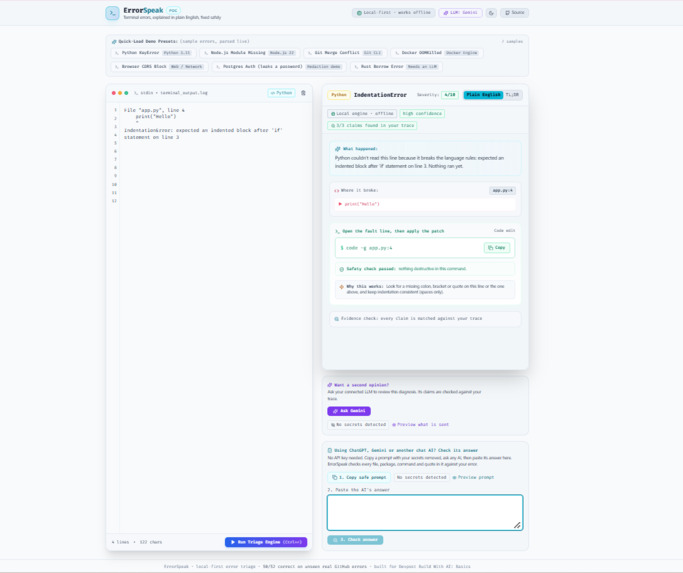Click into the terminal output text editor

pos(216,318)
